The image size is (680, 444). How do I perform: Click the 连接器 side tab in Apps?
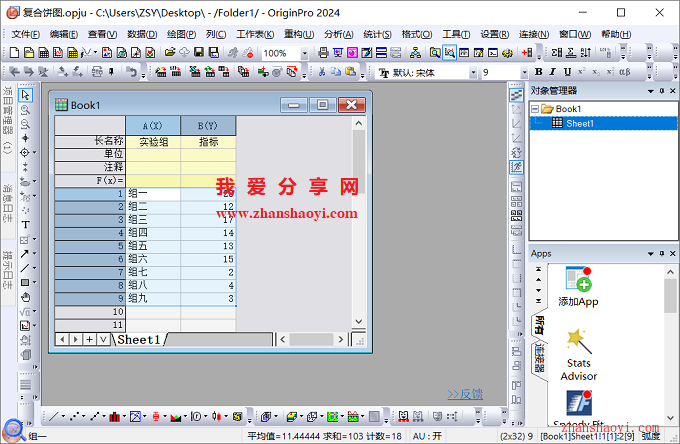[539, 359]
